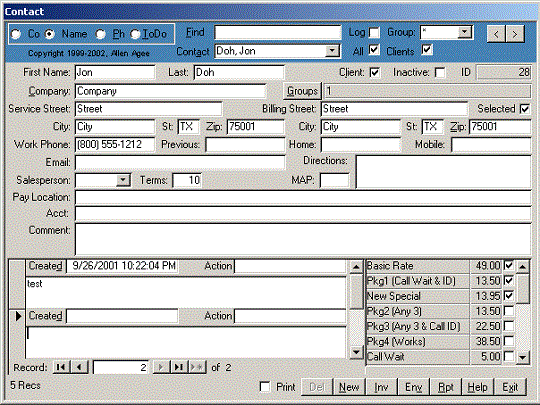Click the New button
Screen dimensions: 540x405
tap(349, 387)
